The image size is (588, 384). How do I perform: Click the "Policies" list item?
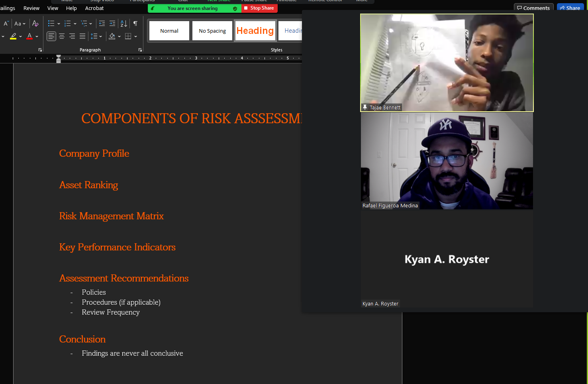[94, 292]
